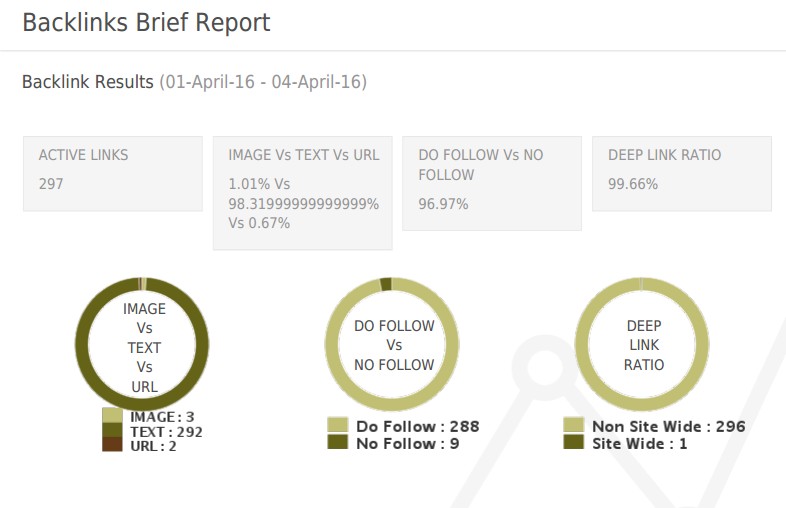Click the Non Site Wide legend swatch
Screen dimensions: 786x508
(573, 425)
